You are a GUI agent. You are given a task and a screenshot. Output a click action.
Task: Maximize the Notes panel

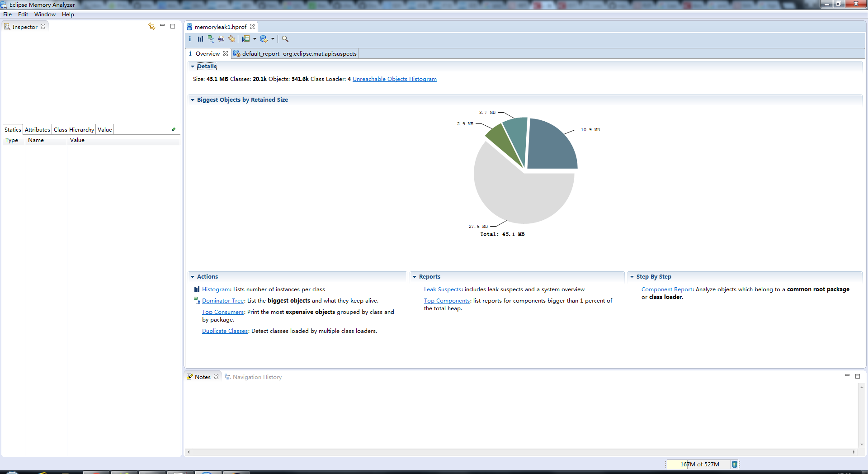858,376
